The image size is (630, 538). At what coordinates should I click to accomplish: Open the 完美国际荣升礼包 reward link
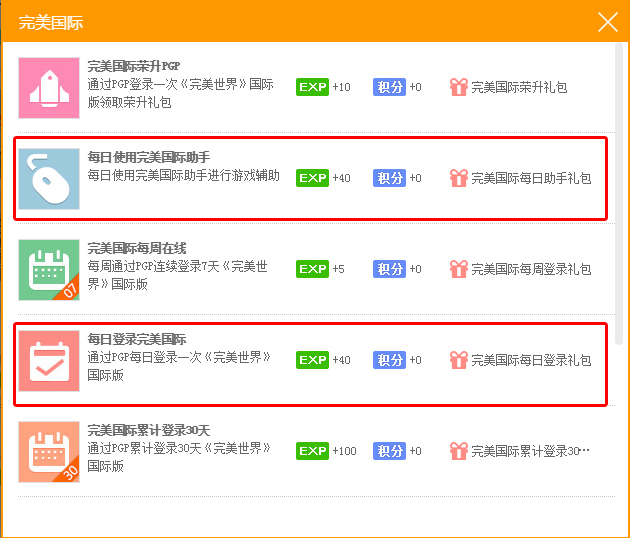click(x=519, y=87)
